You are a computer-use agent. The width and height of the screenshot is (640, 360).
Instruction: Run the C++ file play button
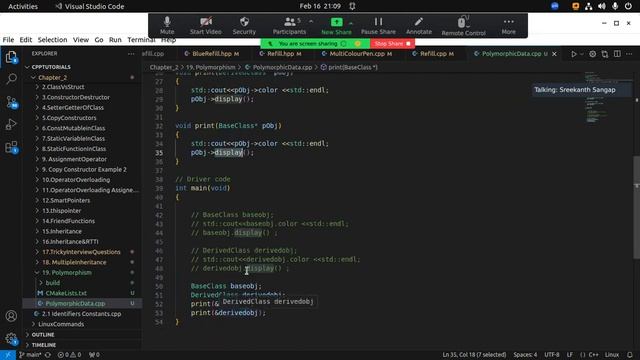coord(573,54)
